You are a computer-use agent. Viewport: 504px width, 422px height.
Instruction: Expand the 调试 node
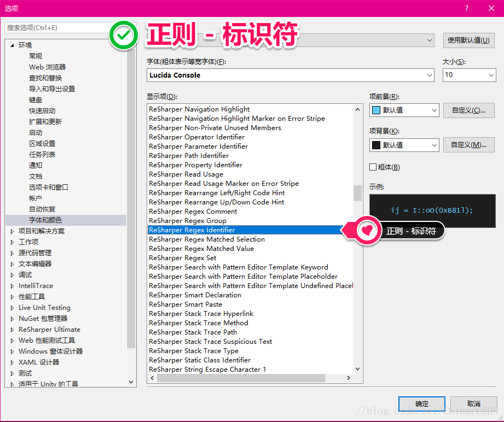coord(12,275)
